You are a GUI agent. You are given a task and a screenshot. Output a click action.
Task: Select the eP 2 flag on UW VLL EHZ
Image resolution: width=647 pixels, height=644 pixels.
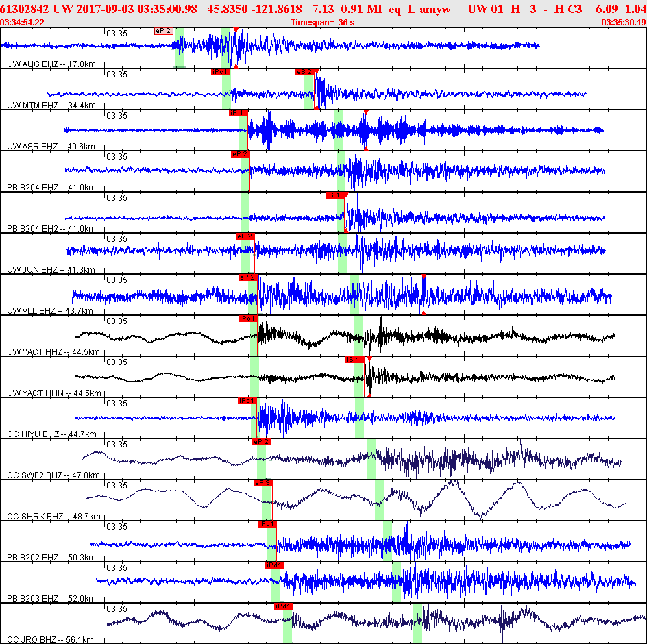point(247,277)
